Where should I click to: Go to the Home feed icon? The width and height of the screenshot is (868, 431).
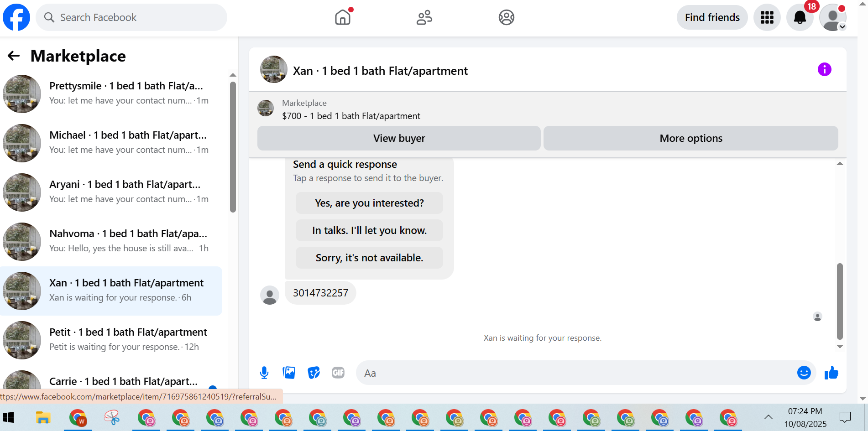[x=343, y=17]
